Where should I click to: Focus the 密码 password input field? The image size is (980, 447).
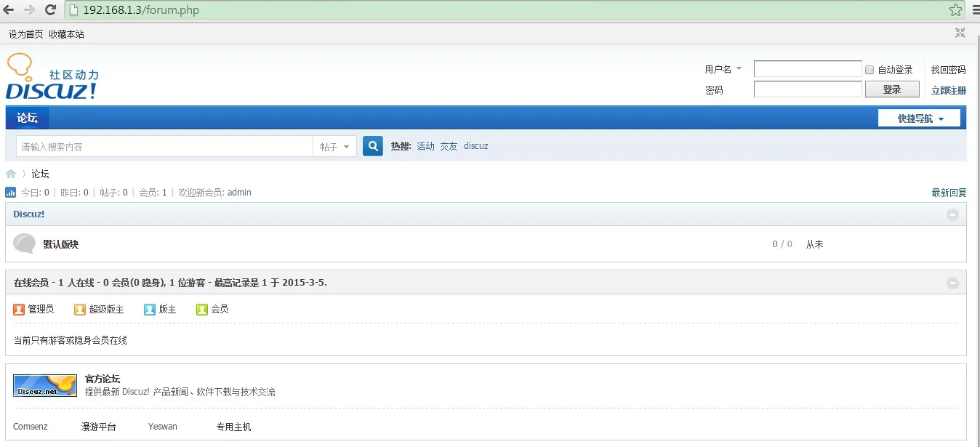808,89
